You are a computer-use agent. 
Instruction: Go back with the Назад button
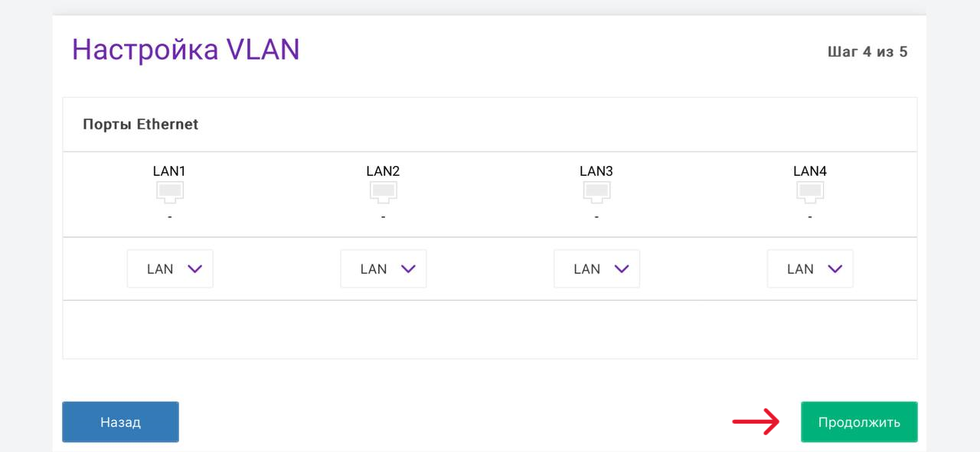click(120, 422)
